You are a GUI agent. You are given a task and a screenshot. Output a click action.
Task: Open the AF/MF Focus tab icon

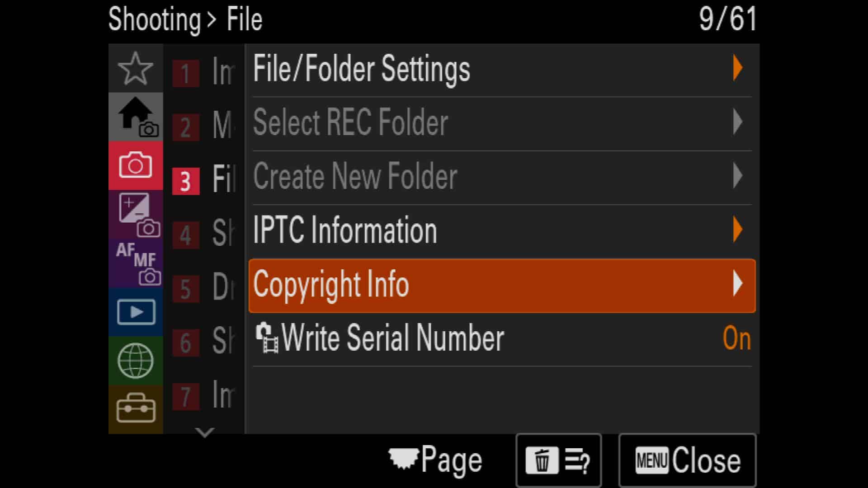136,263
